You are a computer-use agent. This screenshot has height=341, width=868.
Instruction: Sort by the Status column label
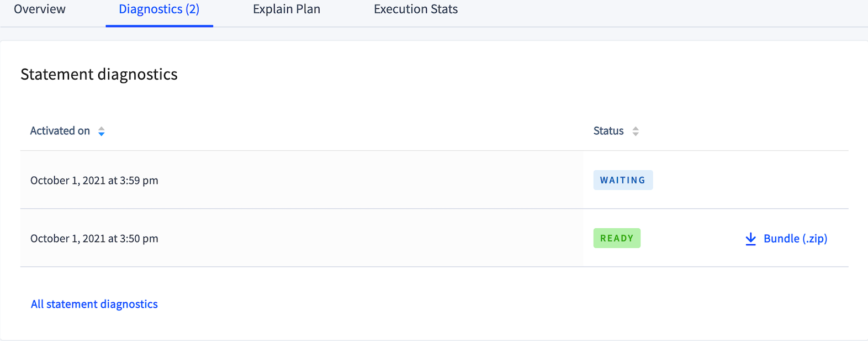pos(608,131)
